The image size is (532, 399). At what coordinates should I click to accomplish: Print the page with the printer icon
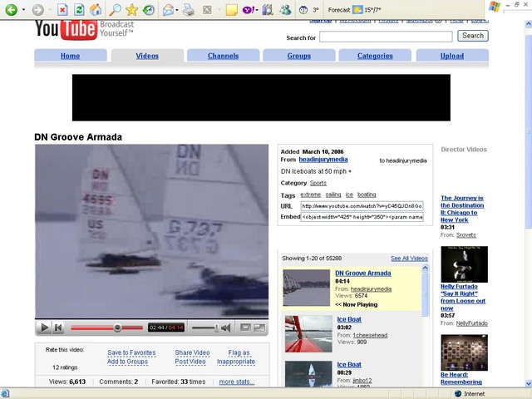189,10
